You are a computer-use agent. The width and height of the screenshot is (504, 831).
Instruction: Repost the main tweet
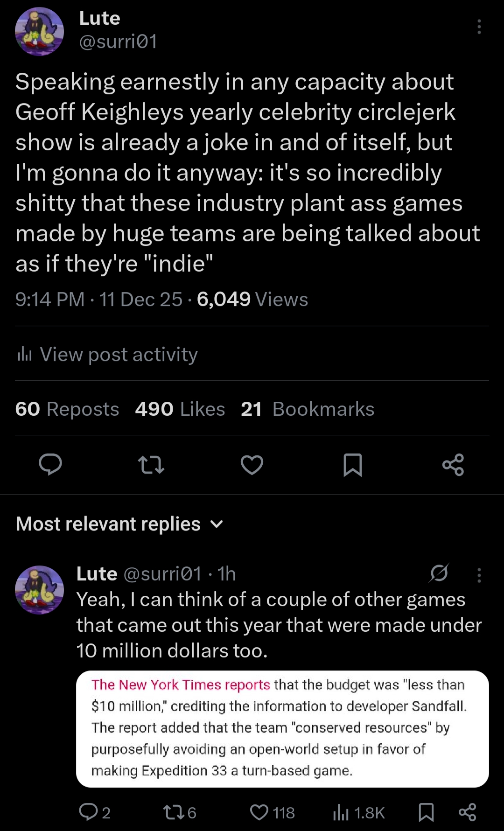151,465
